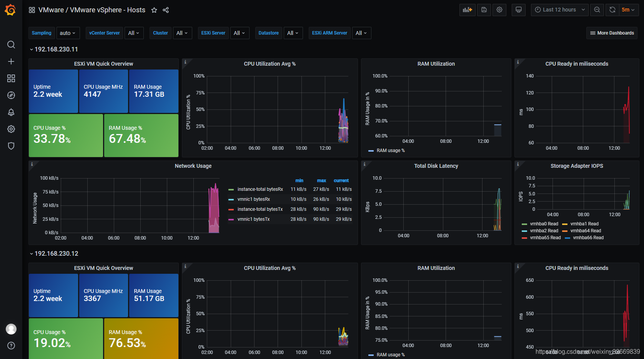Open the Cluster All dropdown
Image resolution: width=644 pixels, height=359 pixels.
pos(182,33)
